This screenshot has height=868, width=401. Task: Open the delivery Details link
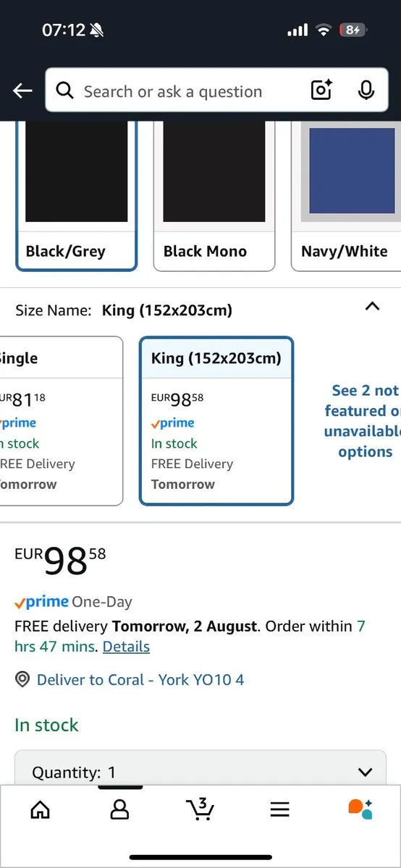pyautogui.click(x=126, y=647)
